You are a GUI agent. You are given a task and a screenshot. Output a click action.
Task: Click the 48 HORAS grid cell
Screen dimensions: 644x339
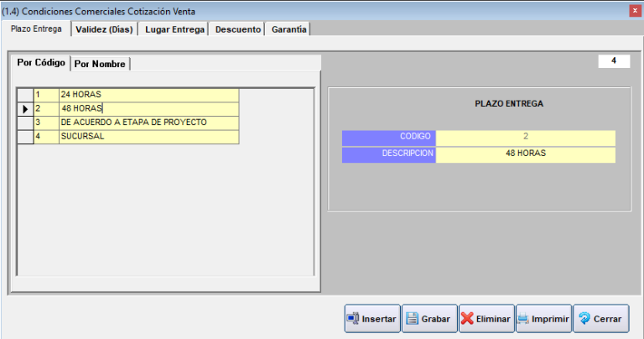(148, 108)
